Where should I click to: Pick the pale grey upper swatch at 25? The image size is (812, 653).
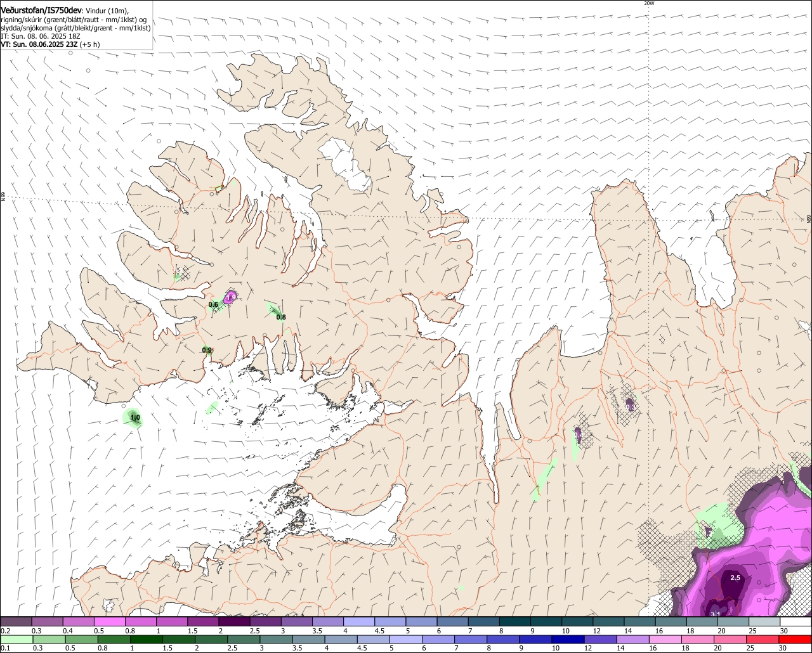click(764, 622)
